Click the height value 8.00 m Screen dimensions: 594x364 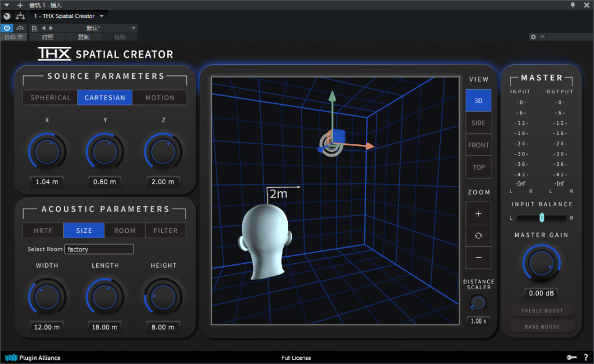pyautogui.click(x=163, y=327)
